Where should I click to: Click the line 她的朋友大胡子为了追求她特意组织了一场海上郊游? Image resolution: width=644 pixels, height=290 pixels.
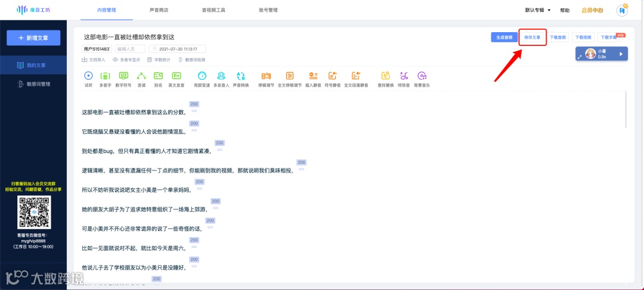tap(145, 209)
